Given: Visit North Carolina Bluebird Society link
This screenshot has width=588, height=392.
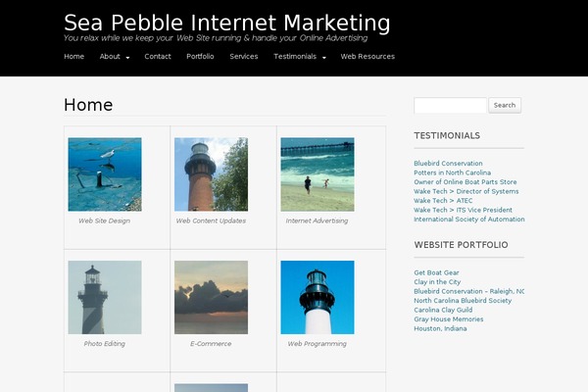Looking at the screenshot, I should [463, 301].
